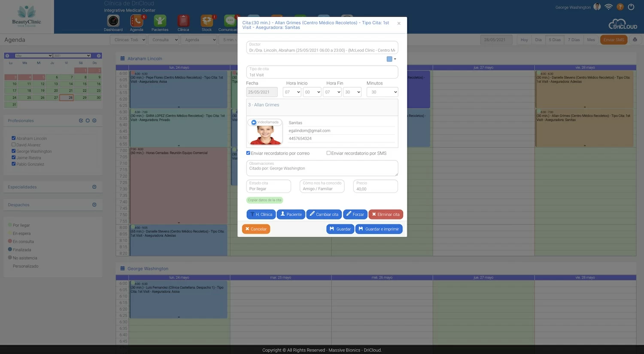
Task: Click the Observaciones text field
Action: pyautogui.click(x=322, y=168)
